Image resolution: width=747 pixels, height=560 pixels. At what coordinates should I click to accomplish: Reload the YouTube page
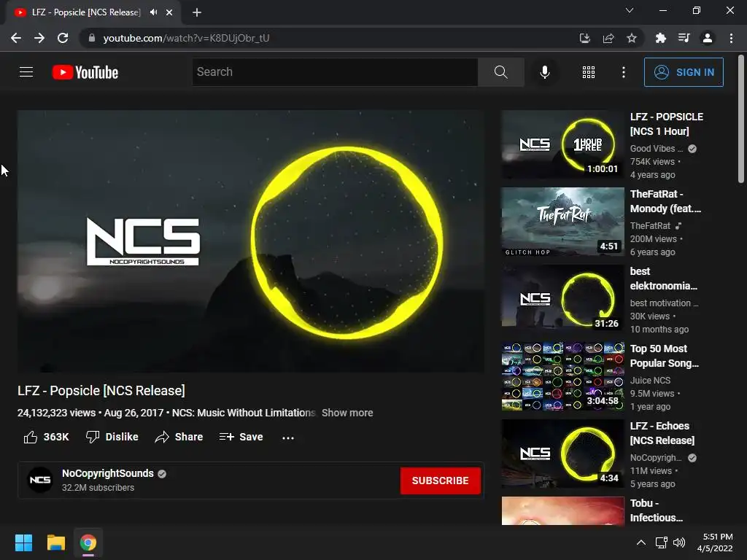tap(63, 38)
